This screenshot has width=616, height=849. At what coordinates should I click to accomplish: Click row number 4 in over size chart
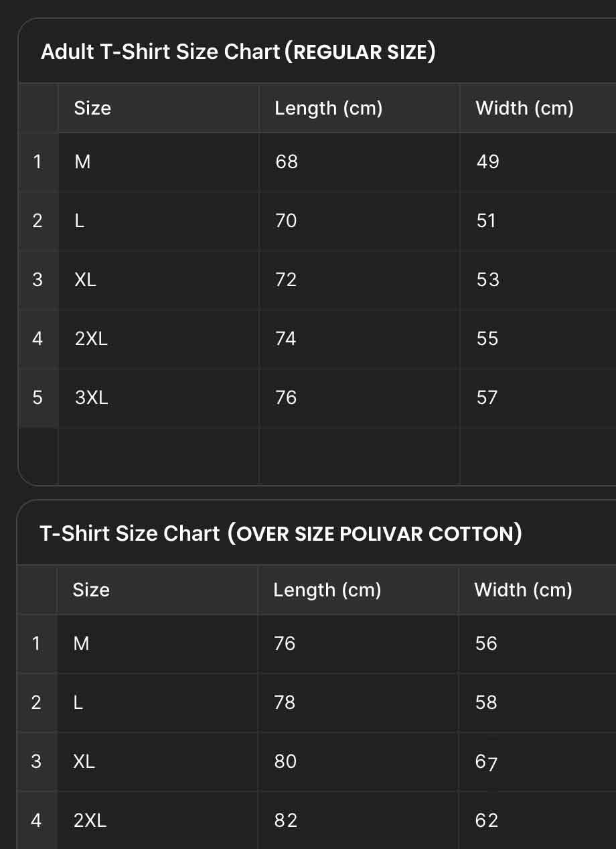click(36, 820)
